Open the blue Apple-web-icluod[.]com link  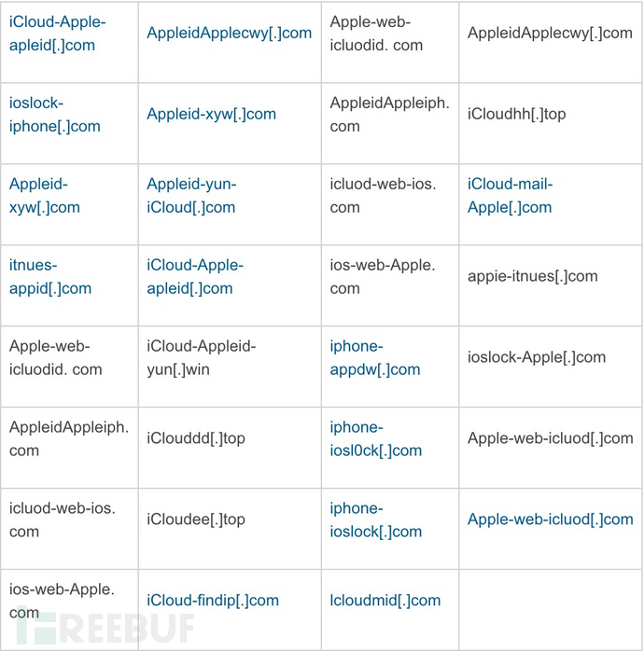(x=551, y=519)
